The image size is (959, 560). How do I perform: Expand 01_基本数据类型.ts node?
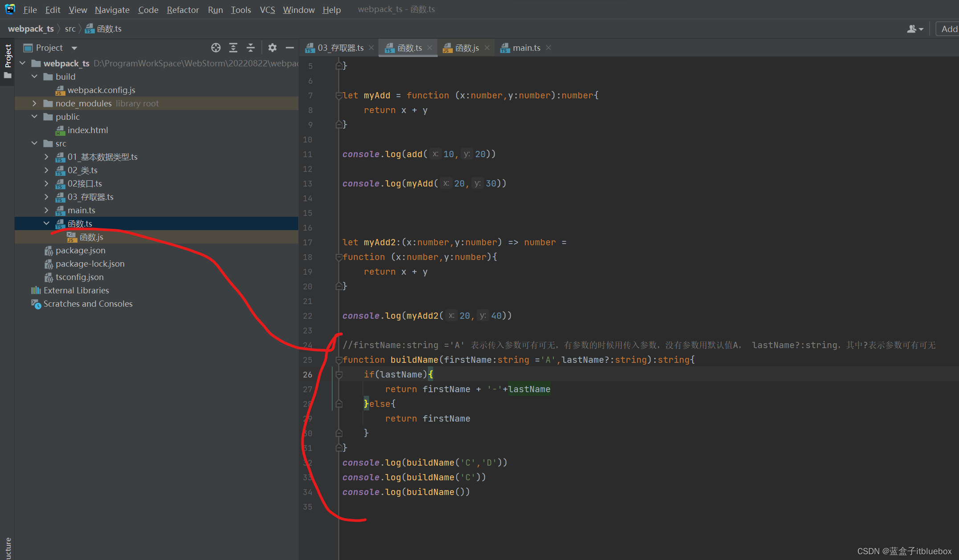point(47,157)
